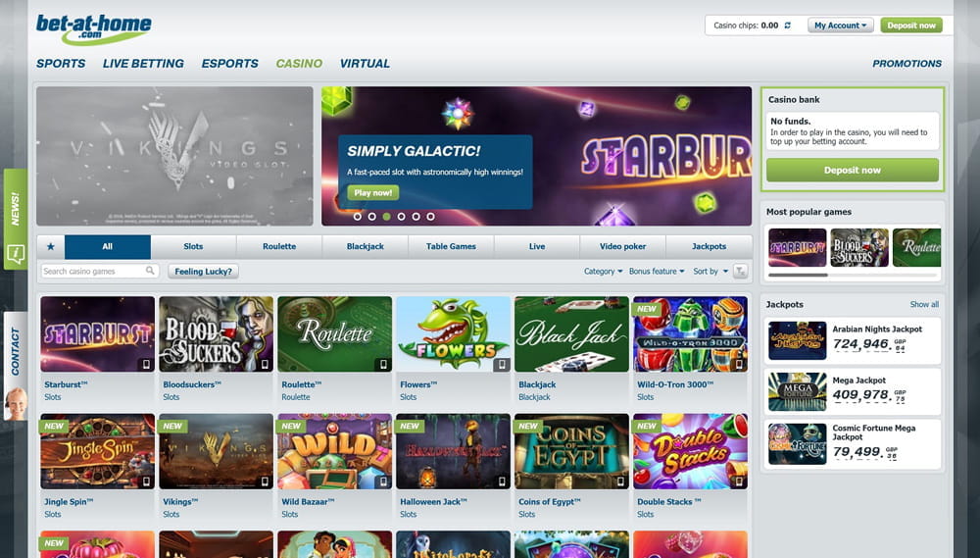Click the search magnifier icon
This screenshot has height=558, width=980.
[x=150, y=271]
